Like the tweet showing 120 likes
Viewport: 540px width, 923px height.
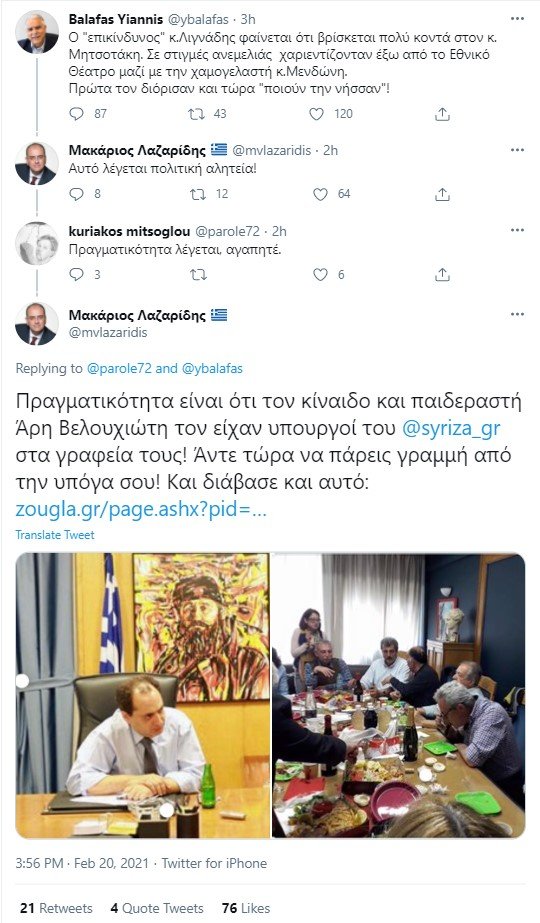click(317, 114)
